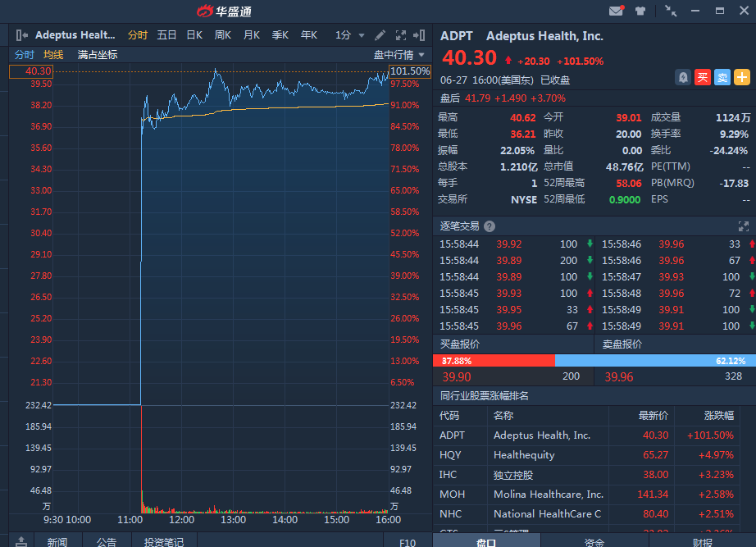Set a price alert with bell icon
This screenshot has height=547, width=756.
tap(682, 77)
